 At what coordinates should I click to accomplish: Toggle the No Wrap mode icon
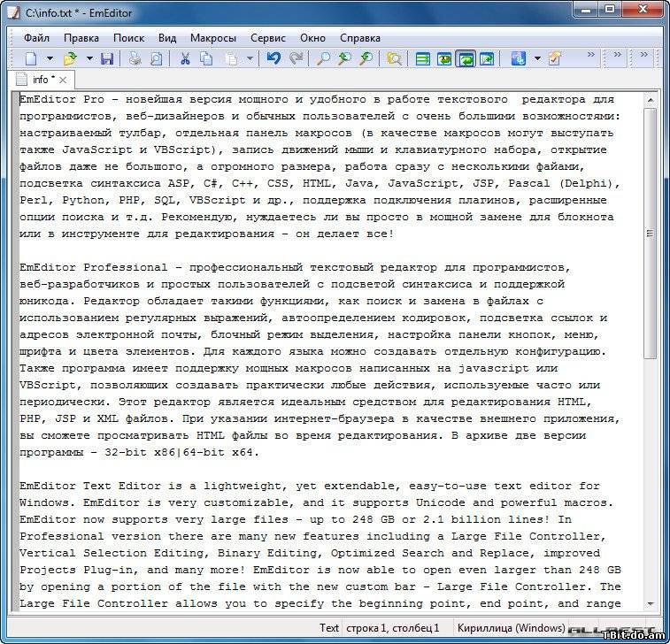pos(422,58)
